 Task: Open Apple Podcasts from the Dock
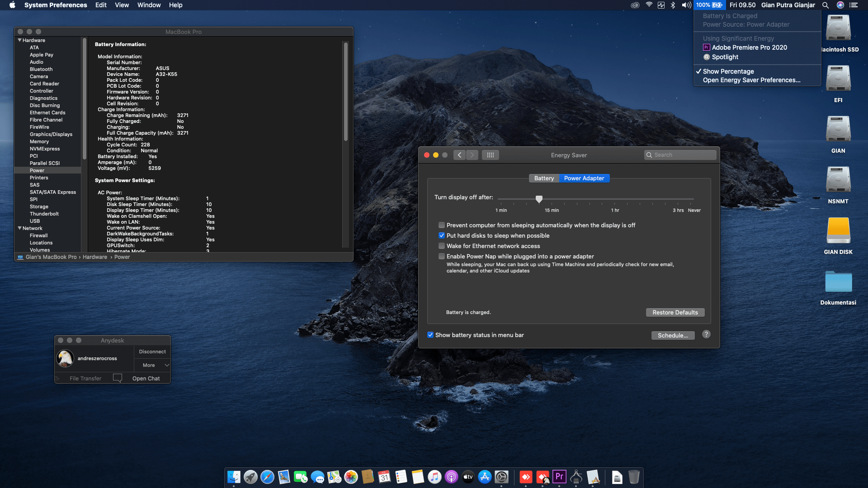click(x=452, y=477)
